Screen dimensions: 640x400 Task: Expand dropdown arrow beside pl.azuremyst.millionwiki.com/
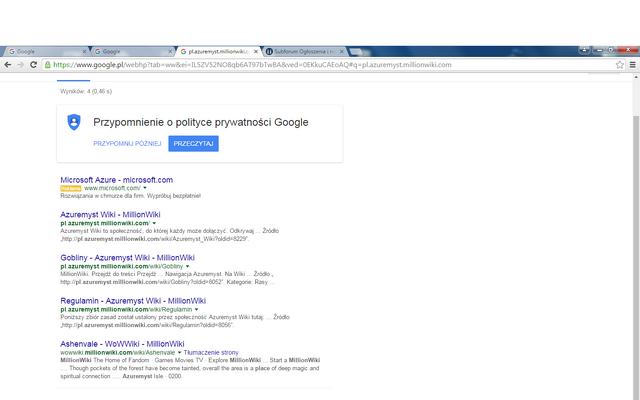154,223
